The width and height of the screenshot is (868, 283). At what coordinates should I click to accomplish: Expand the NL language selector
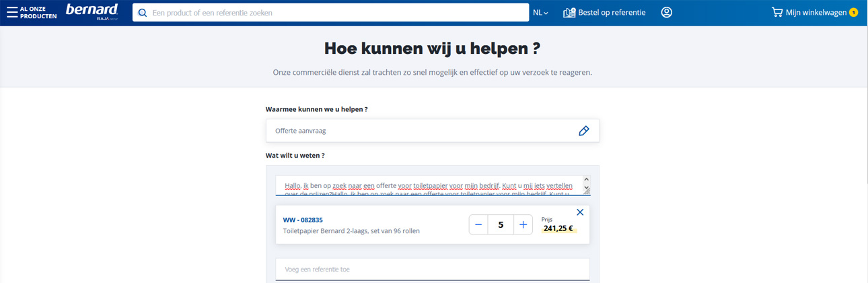pos(540,13)
